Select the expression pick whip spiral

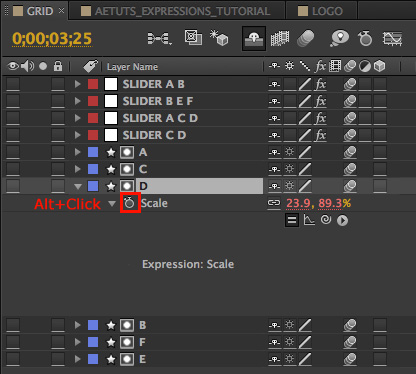pos(326,220)
